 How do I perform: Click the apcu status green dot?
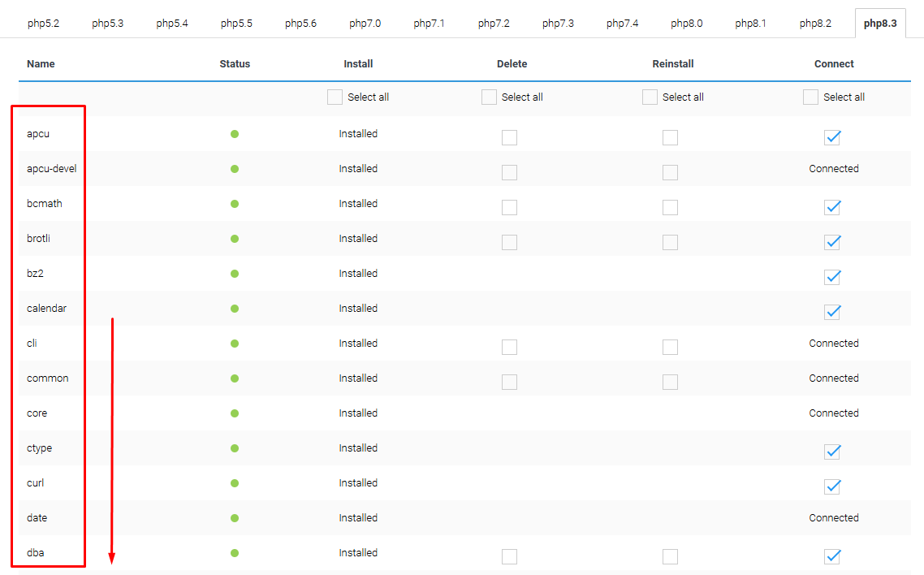point(235,134)
